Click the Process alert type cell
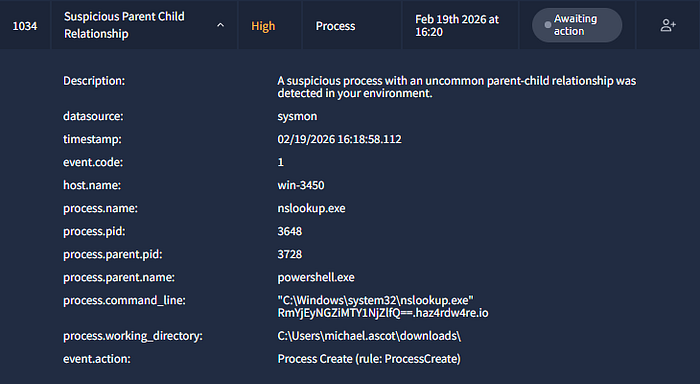700x384 pixels. [335, 26]
